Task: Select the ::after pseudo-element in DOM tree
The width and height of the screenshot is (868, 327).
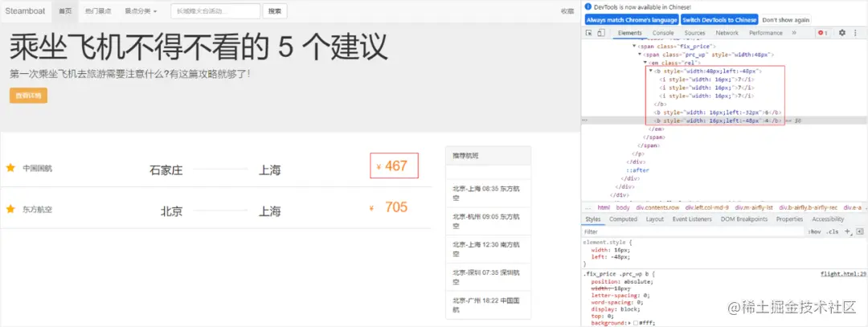Action: click(x=637, y=170)
